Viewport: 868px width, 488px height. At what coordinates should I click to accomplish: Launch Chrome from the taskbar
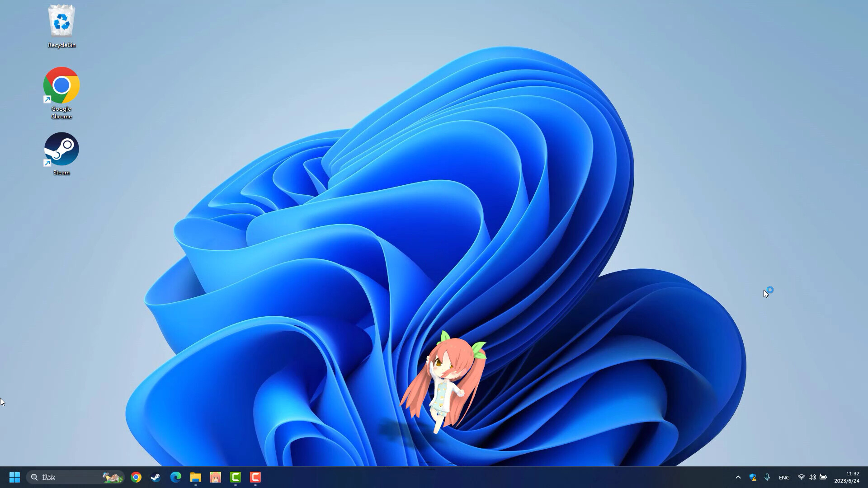pyautogui.click(x=136, y=477)
